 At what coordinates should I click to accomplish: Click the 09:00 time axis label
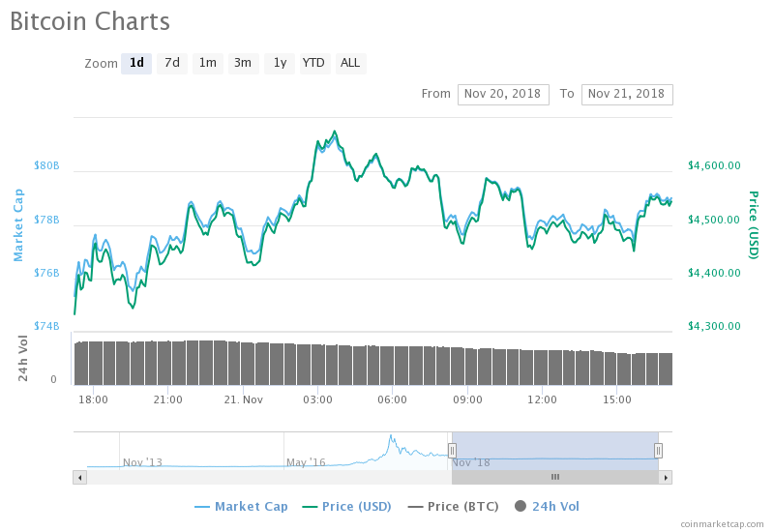pos(467,399)
